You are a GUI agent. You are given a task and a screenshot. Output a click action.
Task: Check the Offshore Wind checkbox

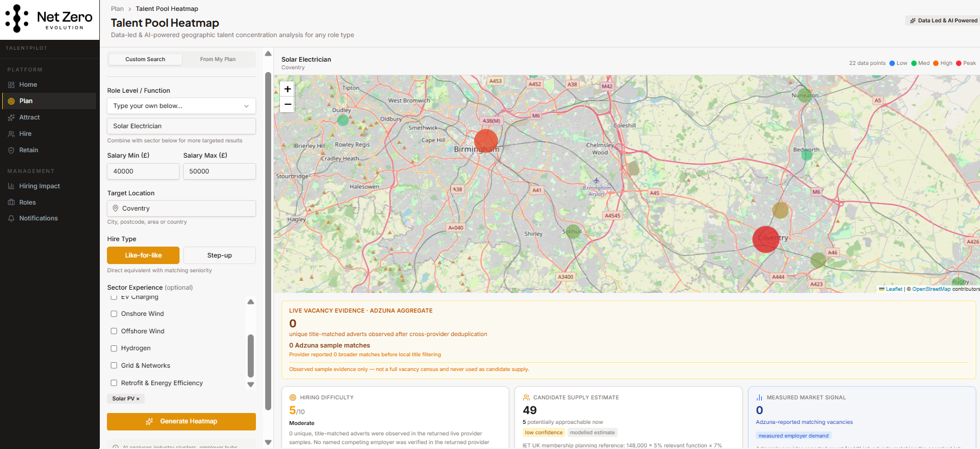click(x=114, y=331)
